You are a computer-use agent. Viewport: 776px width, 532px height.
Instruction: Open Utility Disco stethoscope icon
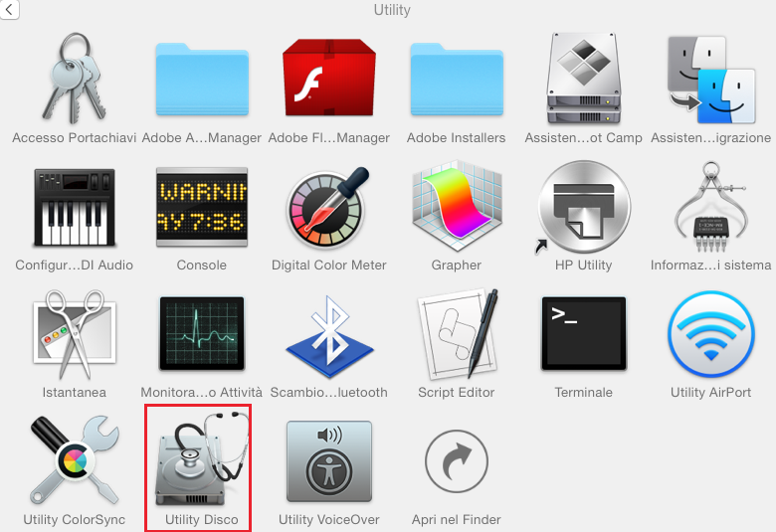click(202, 458)
